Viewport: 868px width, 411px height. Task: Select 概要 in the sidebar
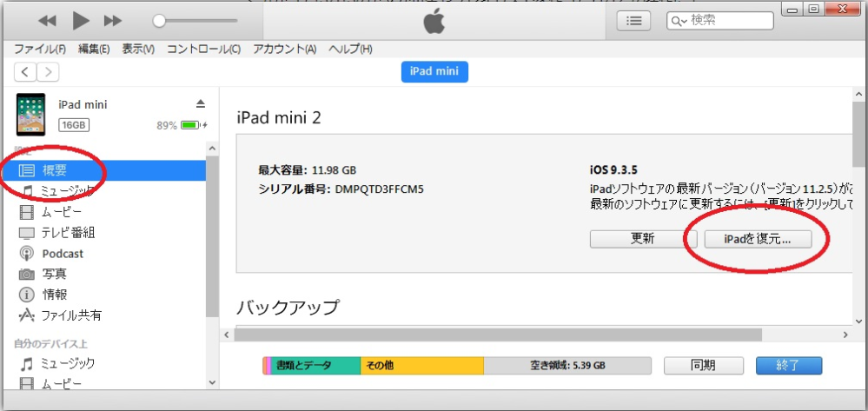104,170
